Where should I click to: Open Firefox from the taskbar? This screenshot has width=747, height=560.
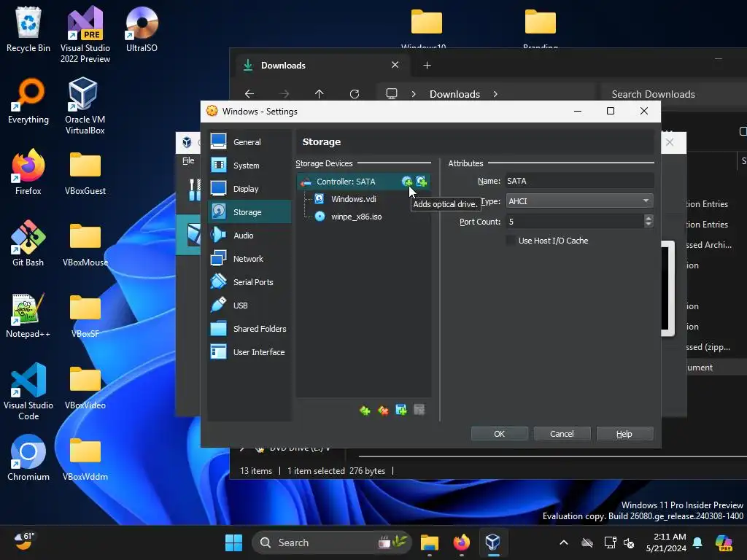461,542
